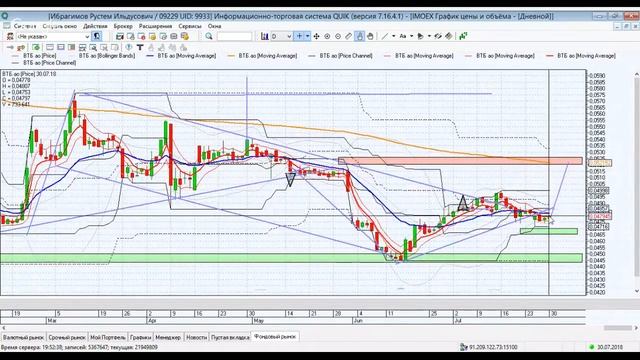Click the green bars indicator icon
Viewport: 640px width, 360px height.
[x=463, y=36]
